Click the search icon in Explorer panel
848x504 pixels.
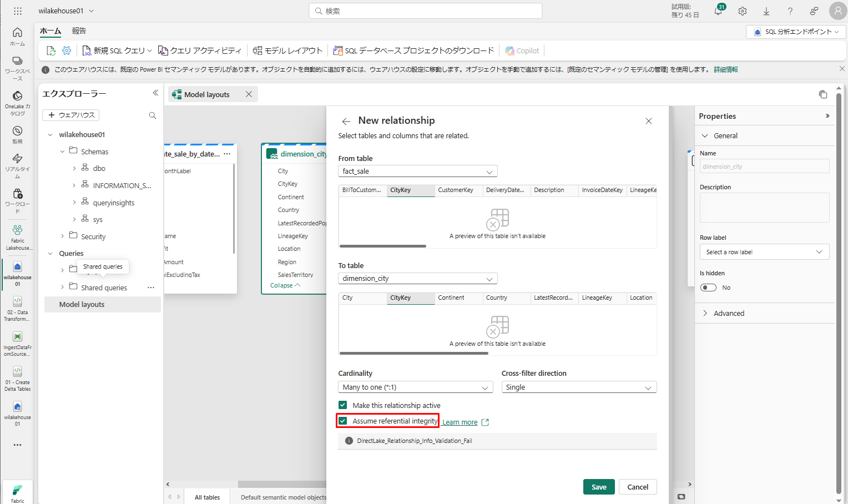(153, 115)
